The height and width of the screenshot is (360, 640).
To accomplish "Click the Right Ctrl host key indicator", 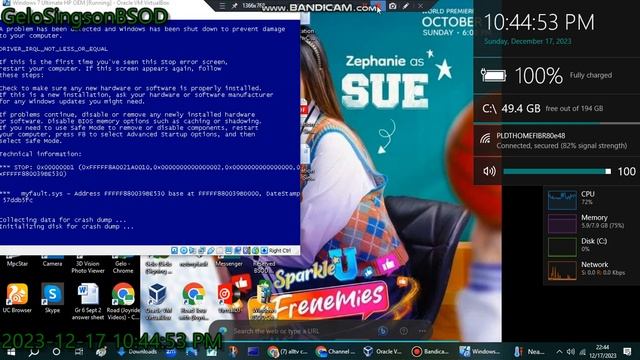I will tap(280, 251).
